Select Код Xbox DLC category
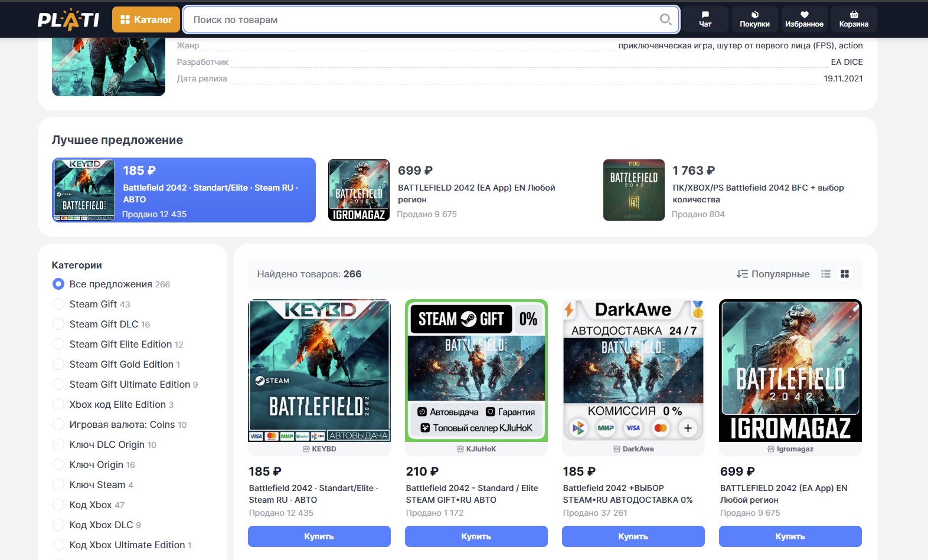This screenshot has height=560, width=928. 96,525
